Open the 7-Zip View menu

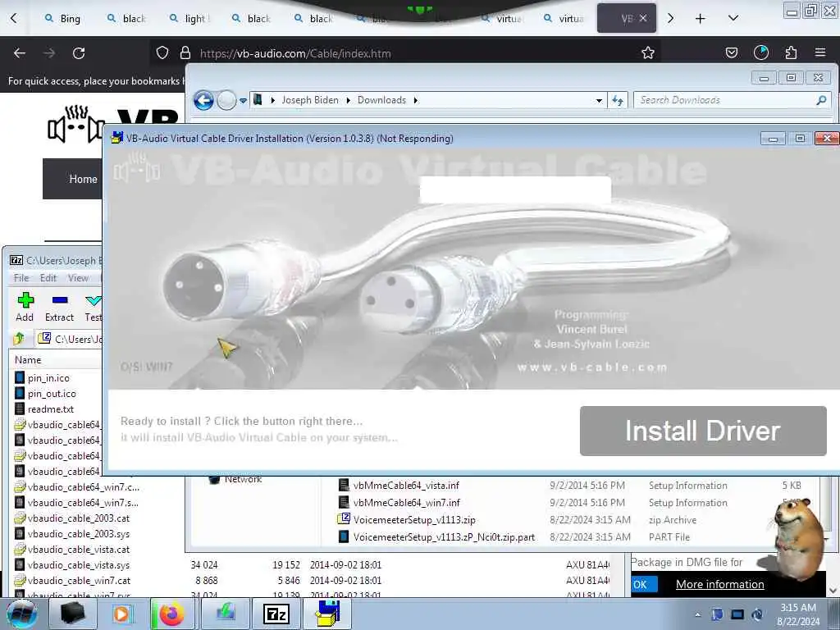[78, 277]
